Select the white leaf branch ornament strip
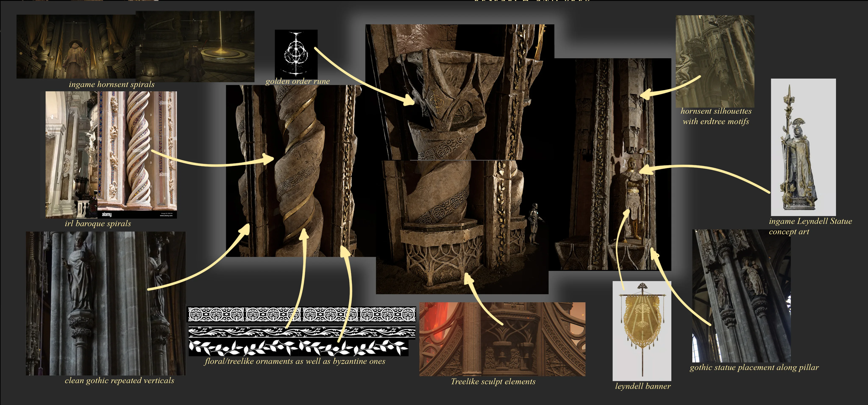Screen dimensions: 868x405 [x=298, y=348]
